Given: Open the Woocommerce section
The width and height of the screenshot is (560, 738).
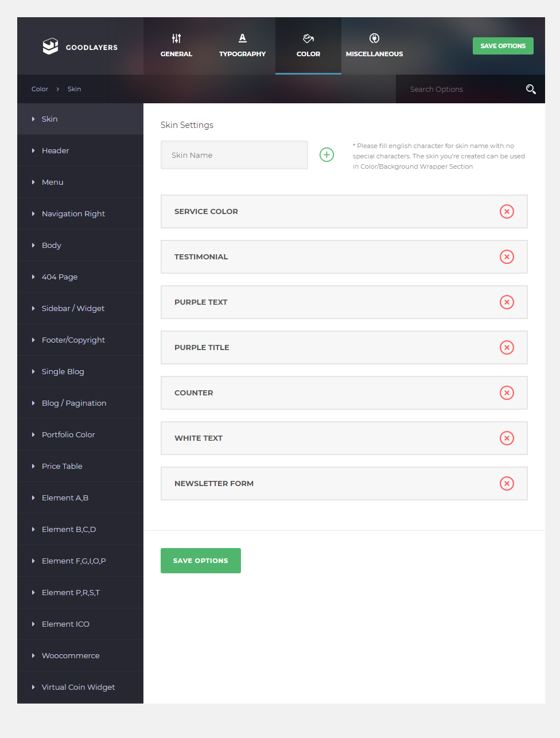Looking at the screenshot, I should pos(80,655).
